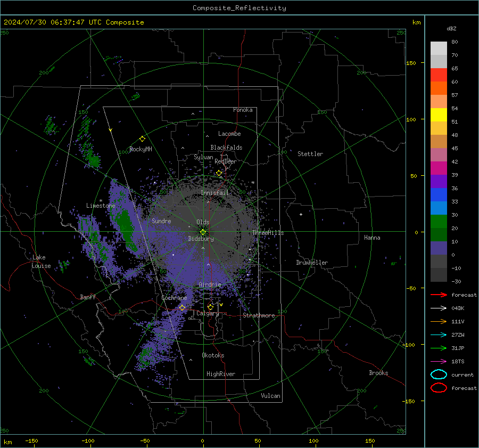Select the 70–80 dBZ light gray swatch
Viewport: 479px width, 448px height.
point(439,48)
